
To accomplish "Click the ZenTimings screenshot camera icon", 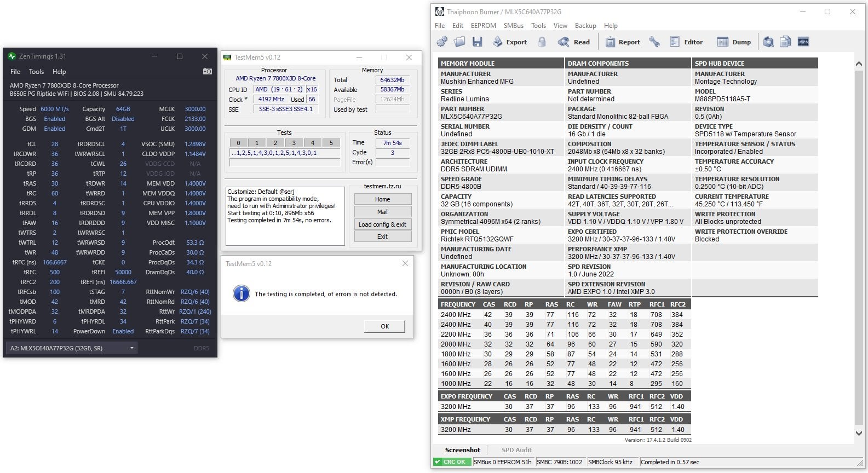I will (x=207, y=71).
